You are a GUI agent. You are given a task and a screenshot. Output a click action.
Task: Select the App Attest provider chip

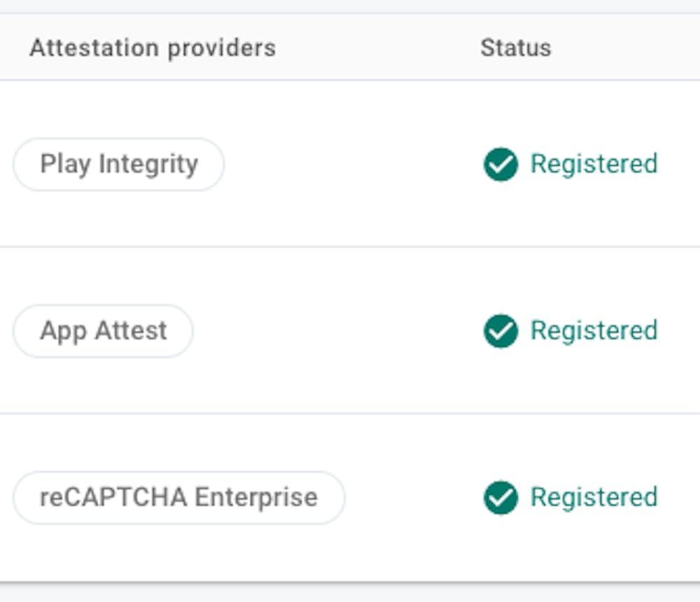pos(103,331)
